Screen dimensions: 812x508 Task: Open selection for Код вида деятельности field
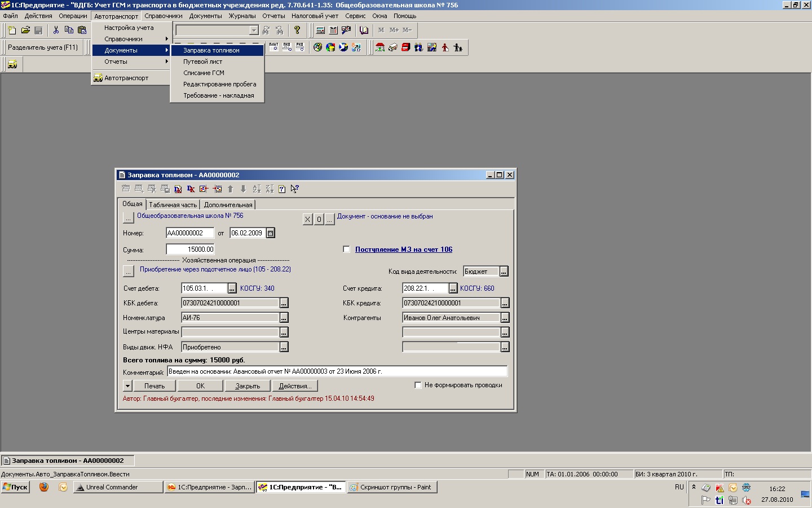504,271
